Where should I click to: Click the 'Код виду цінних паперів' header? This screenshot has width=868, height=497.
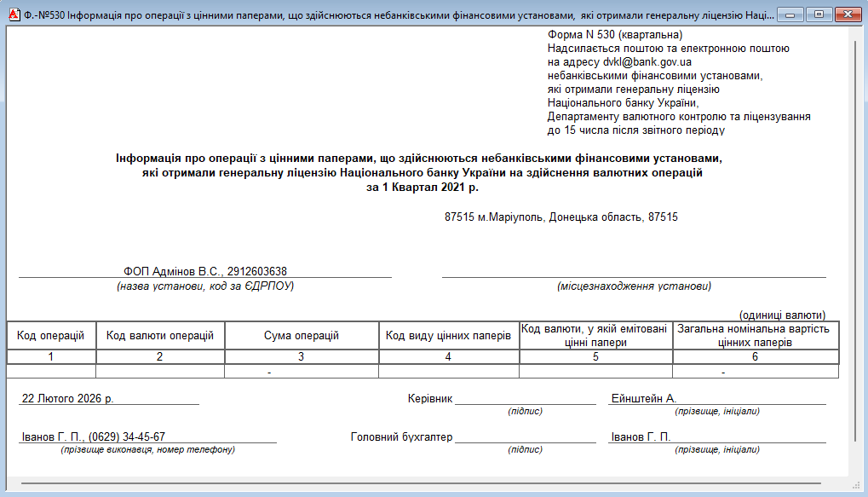(448, 336)
